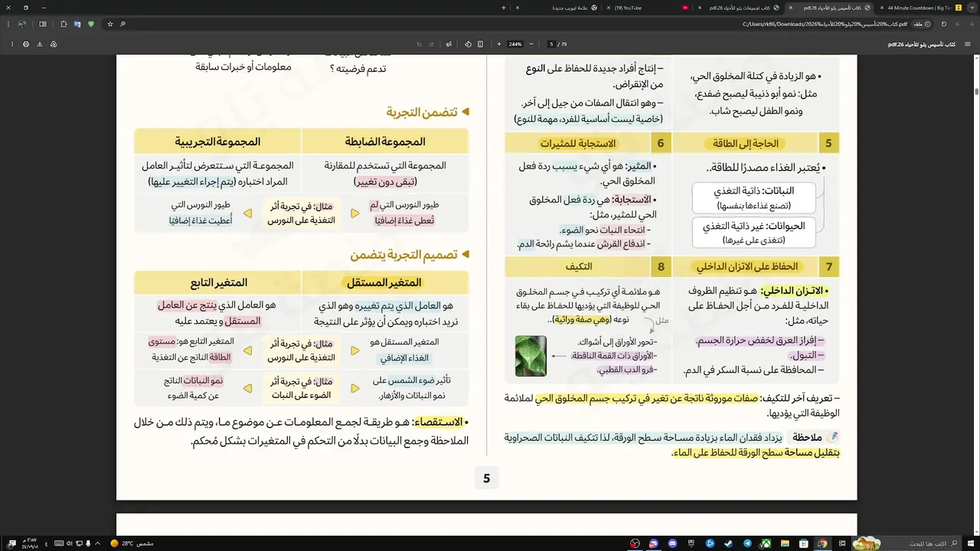Click the المجموعة الضابطة table header

(x=385, y=142)
